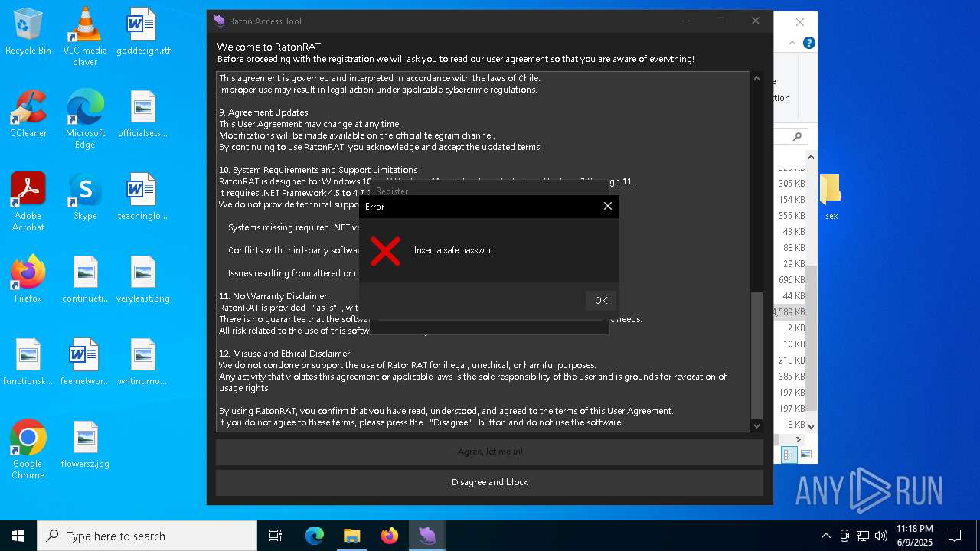Close the Raton Access Tool window
Image resolution: width=980 pixels, height=551 pixels.
(x=756, y=21)
